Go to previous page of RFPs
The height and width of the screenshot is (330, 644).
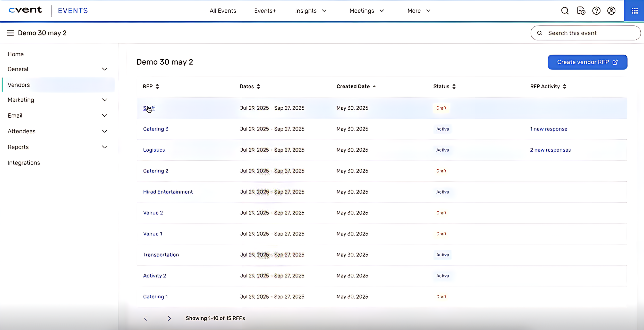click(146, 318)
